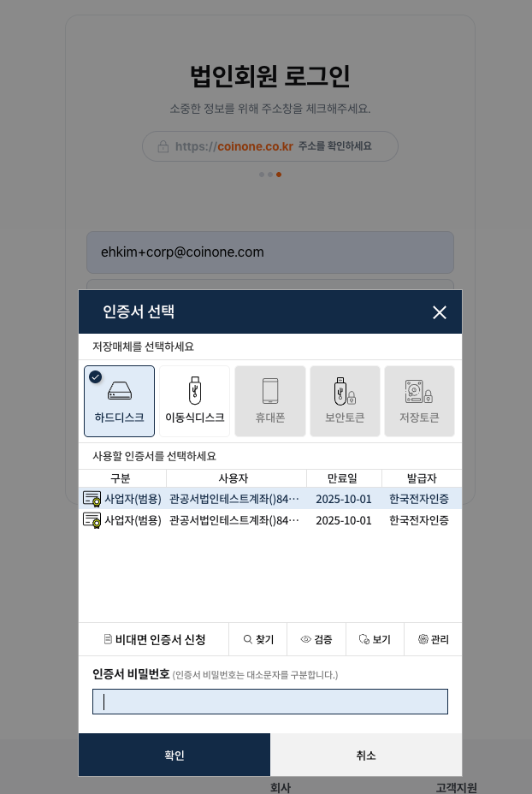Screen dimensions: 532x794
Task: Select the third orange carousel dot
Action: [x=279, y=175]
